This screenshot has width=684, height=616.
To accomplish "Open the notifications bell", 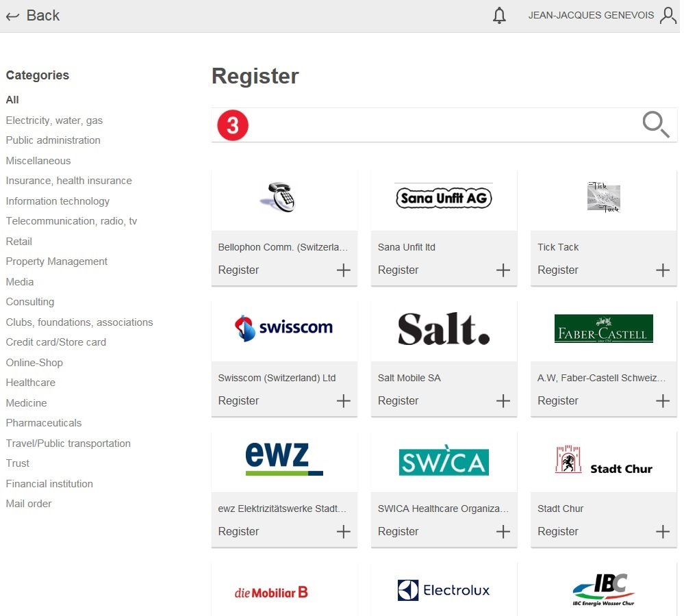I will [x=499, y=16].
